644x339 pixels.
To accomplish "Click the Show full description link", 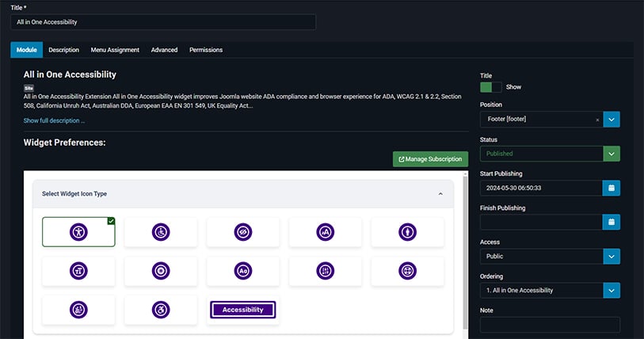I will [54, 120].
